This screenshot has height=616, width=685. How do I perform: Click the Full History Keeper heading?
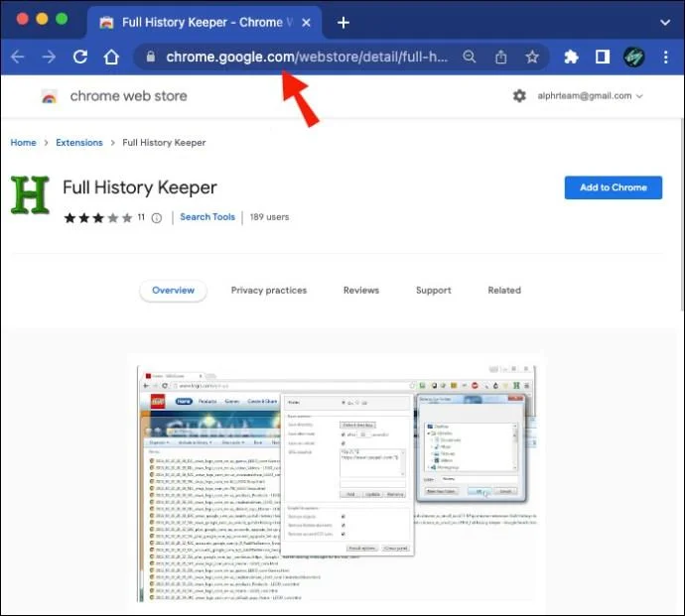tap(140, 187)
